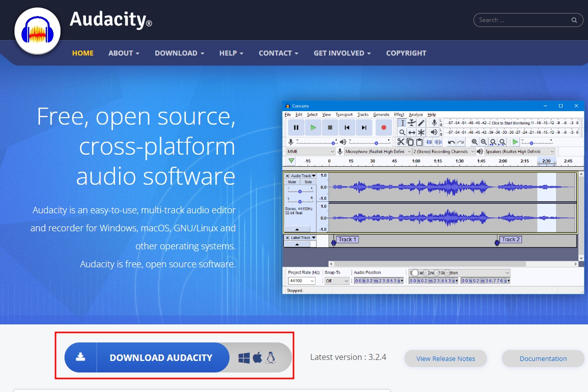Click the Stop button in Concerto window
Image resolution: width=588 pixels, height=392 pixels.
pos(330,128)
